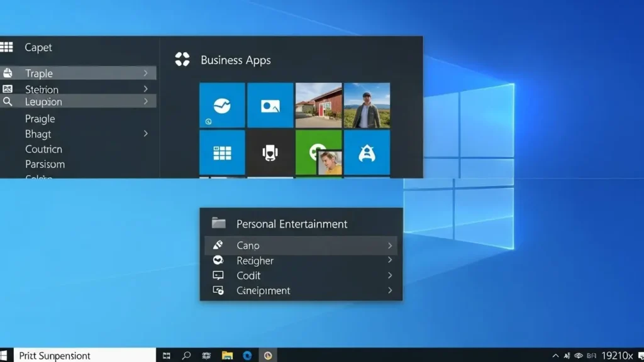Open the chart globe tile in Business Apps
Screen dimensions: 644x362
coord(222,106)
